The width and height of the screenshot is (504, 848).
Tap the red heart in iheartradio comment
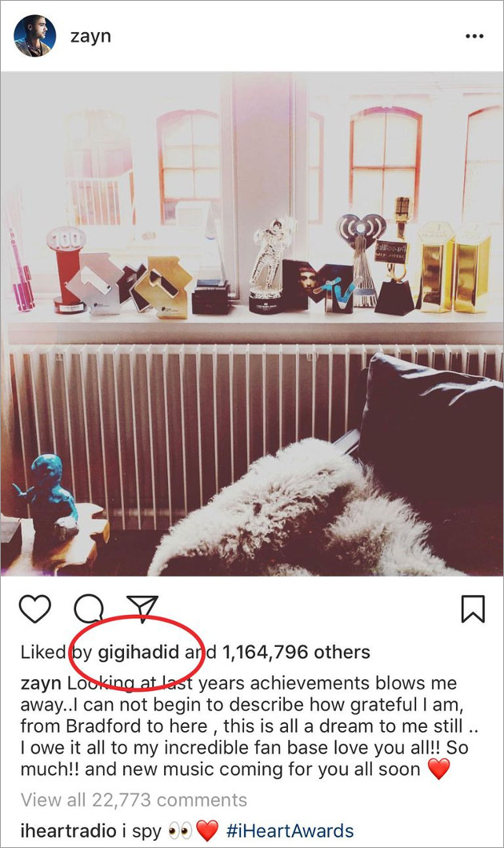coord(206,830)
